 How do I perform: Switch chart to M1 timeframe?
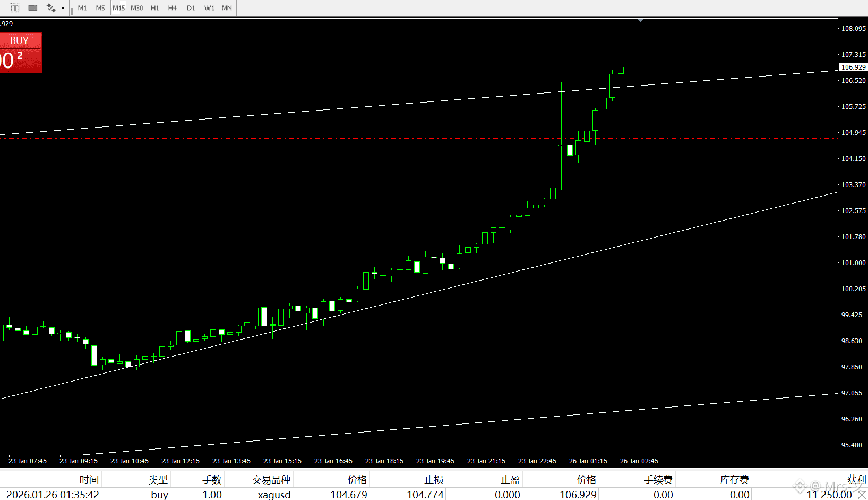tap(82, 7)
